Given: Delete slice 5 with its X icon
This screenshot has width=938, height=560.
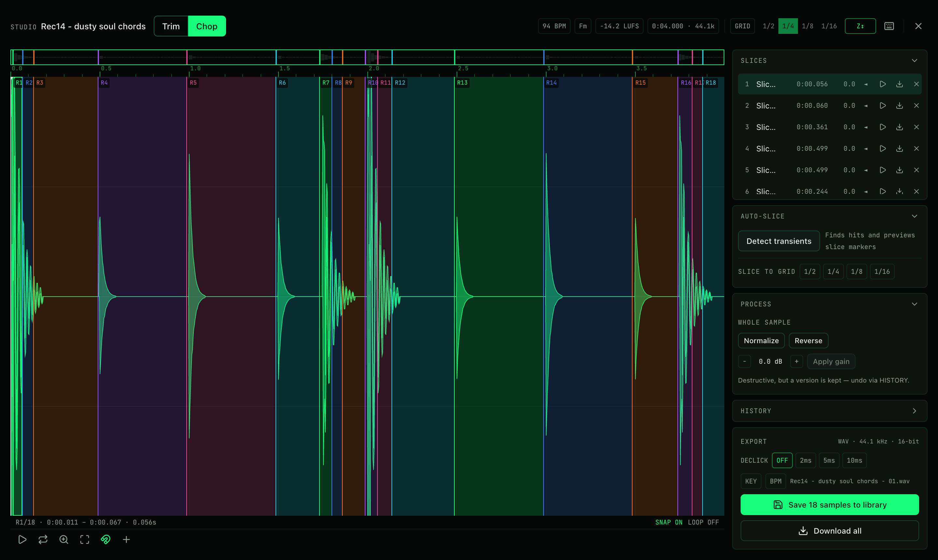Looking at the screenshot, I should 917,170.
